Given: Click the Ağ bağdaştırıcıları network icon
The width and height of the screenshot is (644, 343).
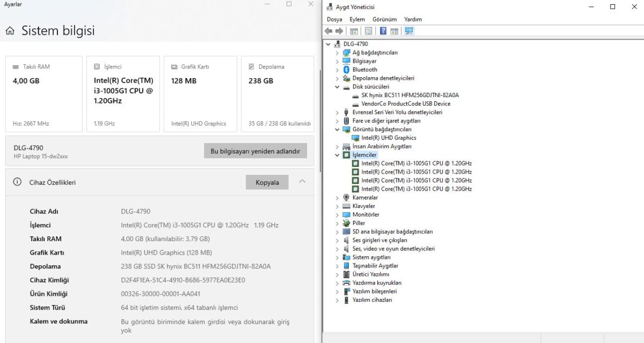Looking at the screenshot, I should point(347,53).
